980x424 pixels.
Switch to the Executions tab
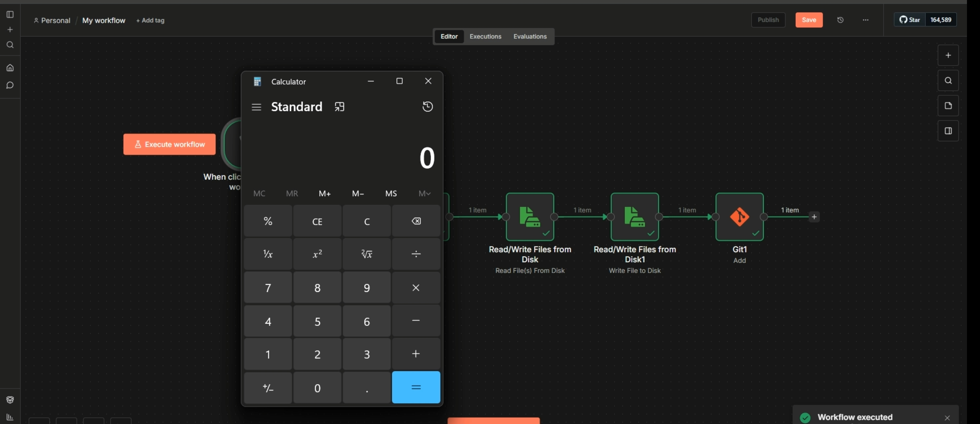[485, 36]
